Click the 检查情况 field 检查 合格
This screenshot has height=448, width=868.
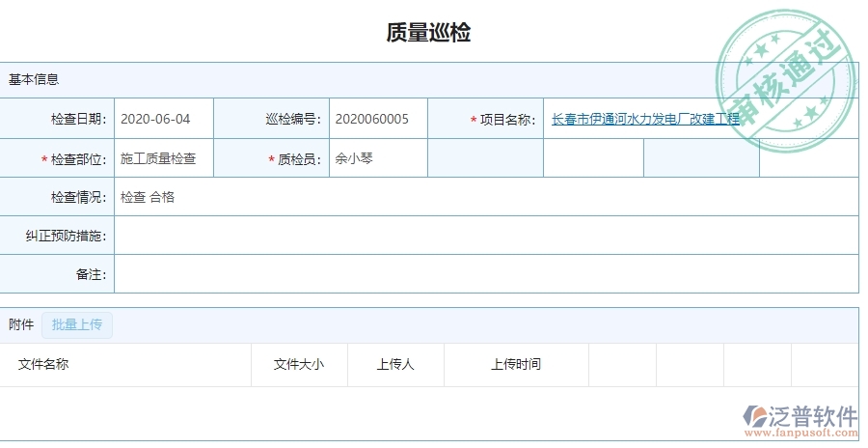pos(486,197)
